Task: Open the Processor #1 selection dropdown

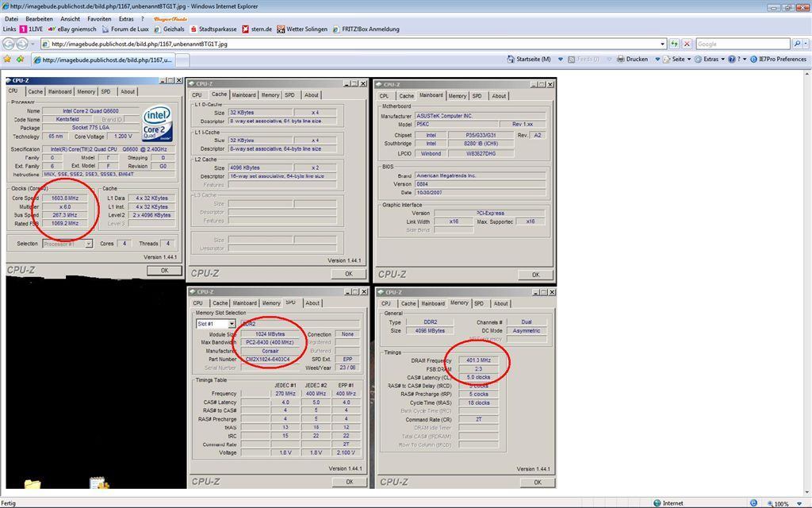Action: click(89, 244)
